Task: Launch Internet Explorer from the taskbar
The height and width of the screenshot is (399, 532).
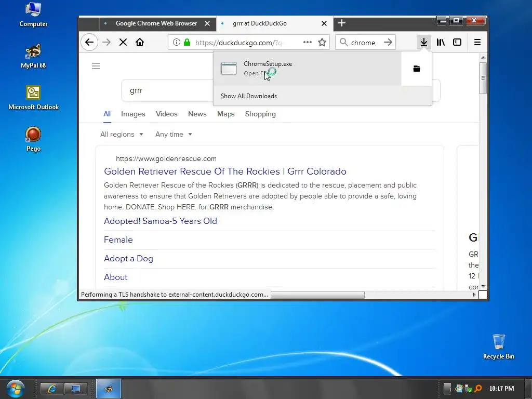Action: coord(51,389)
